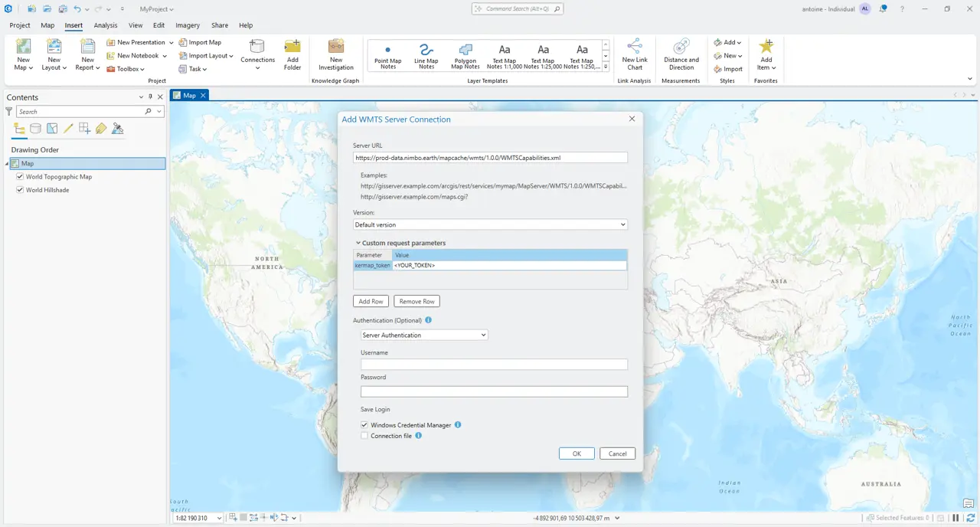Enable the Connection file checkbox
The height and width of the screenshot is (527, 980).
[x=364, y=436]
